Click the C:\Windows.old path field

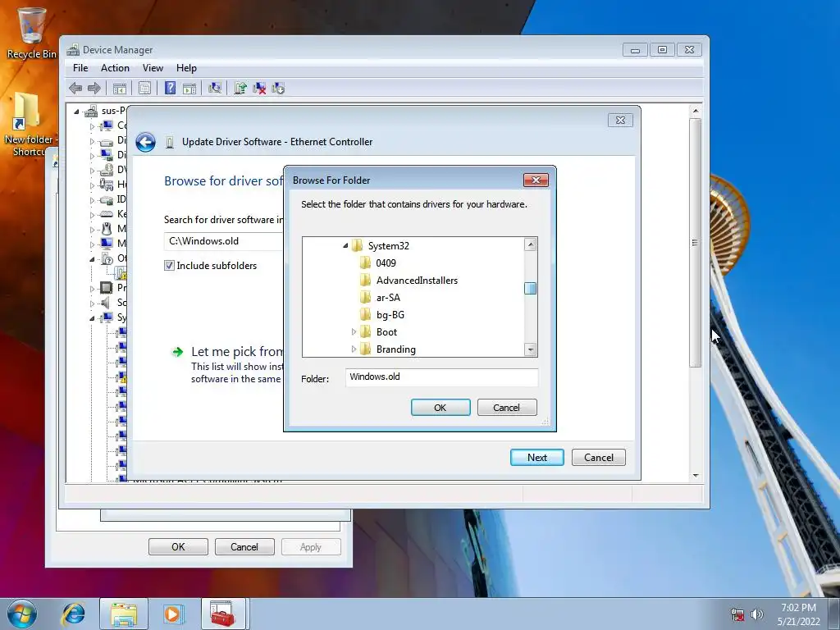(x=224, y=241)
